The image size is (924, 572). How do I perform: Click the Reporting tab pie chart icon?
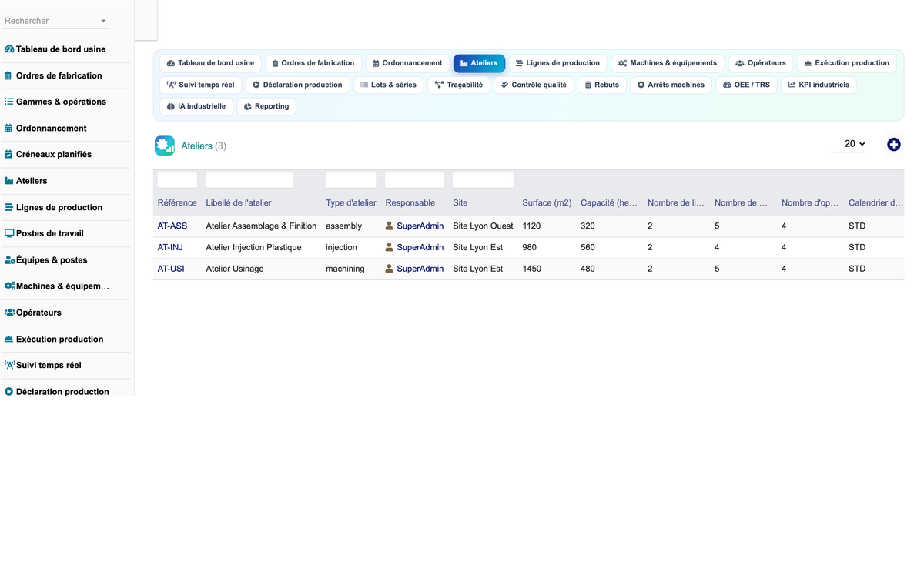(x=248, y=106)
